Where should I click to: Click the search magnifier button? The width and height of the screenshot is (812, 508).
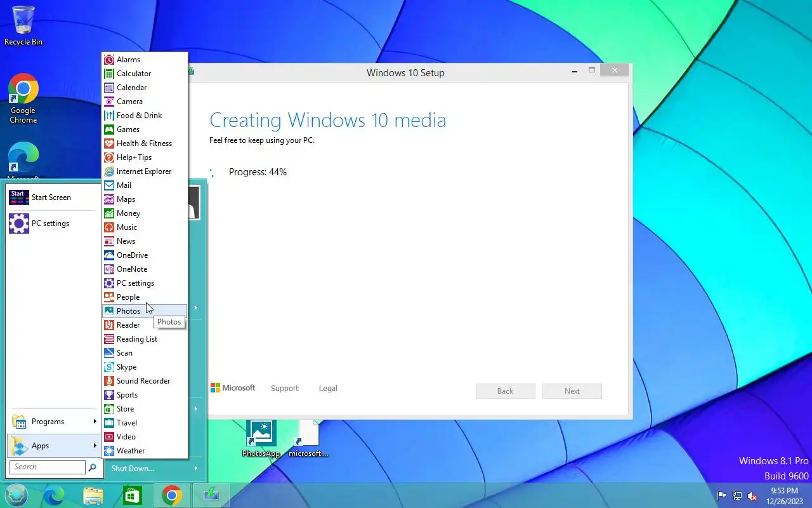(93, 467)
